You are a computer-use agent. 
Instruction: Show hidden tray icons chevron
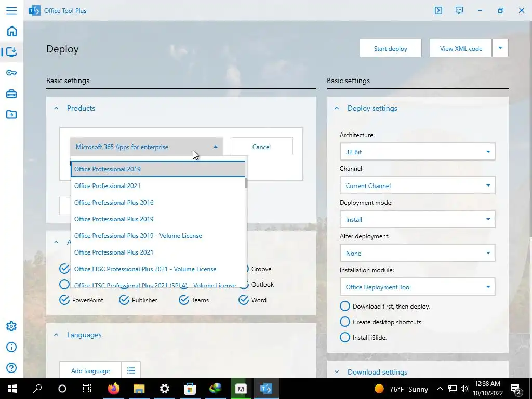click(440, 389)
